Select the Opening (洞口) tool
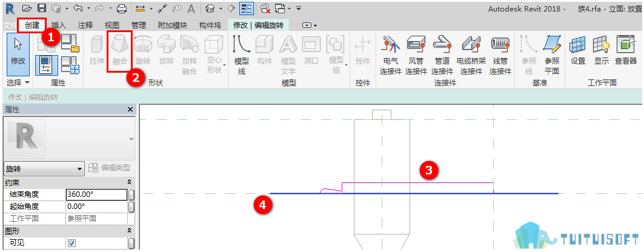 pyautogui.click(x=311, y=50)
